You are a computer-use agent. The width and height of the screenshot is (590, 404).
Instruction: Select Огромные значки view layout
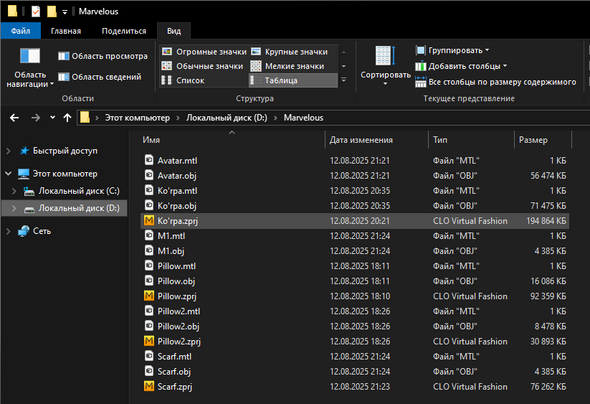tap(204, 52)
